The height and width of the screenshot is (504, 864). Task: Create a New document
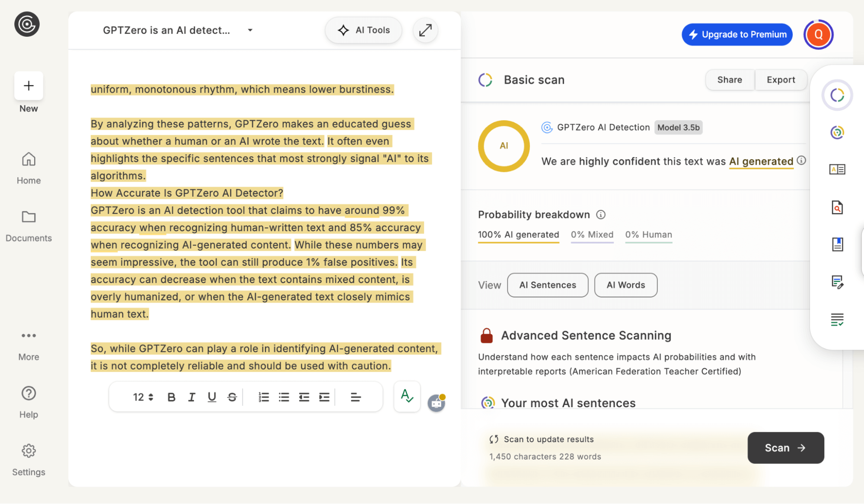29,86
